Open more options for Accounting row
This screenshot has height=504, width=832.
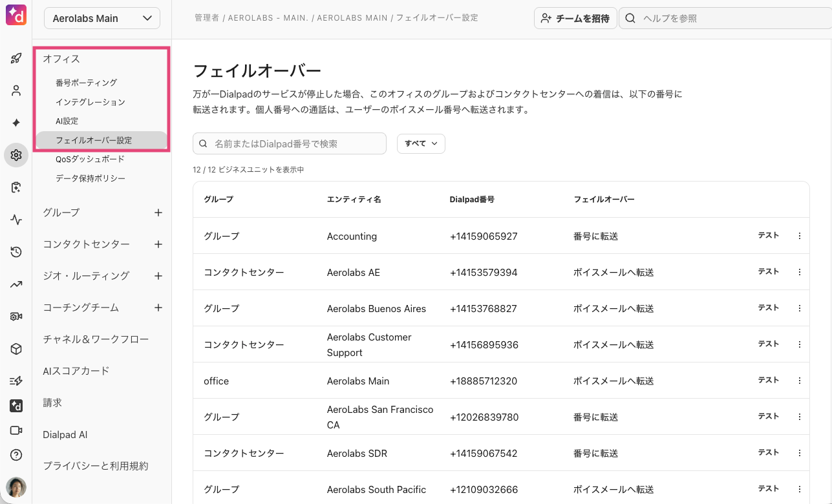[799, 236]
